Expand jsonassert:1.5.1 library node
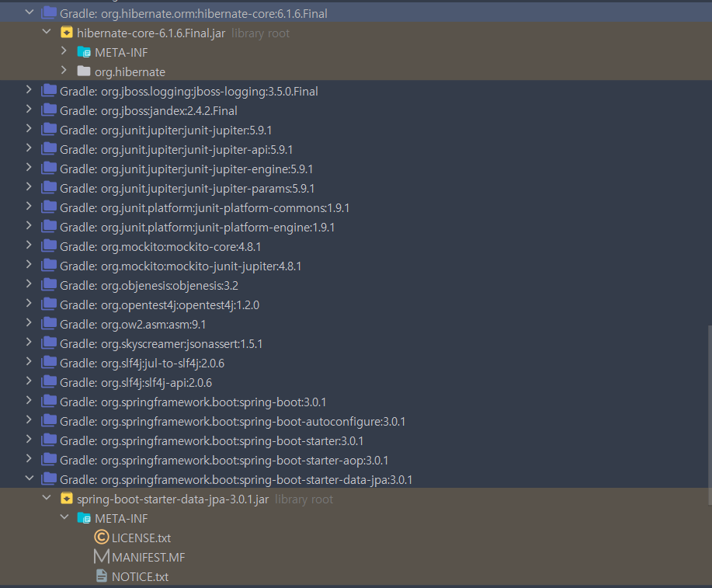This screenshot has height=588, width=712. coord(29,343)
